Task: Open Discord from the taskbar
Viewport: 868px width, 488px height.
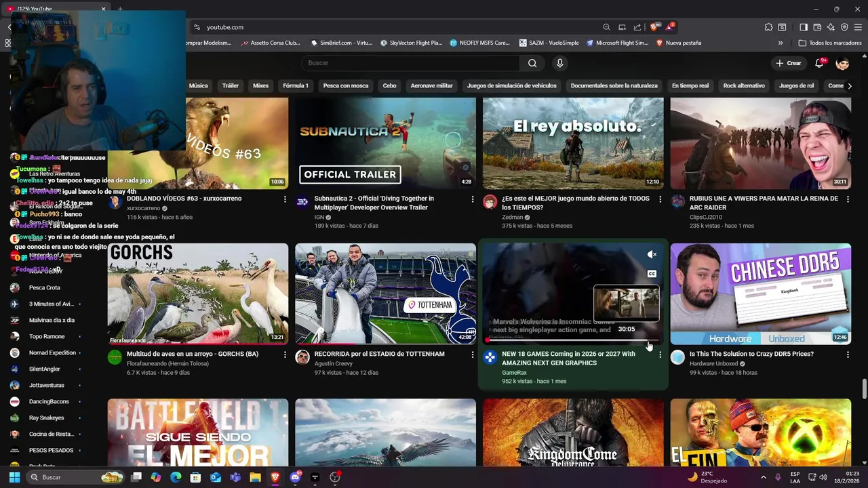Action: pos(295,477)
